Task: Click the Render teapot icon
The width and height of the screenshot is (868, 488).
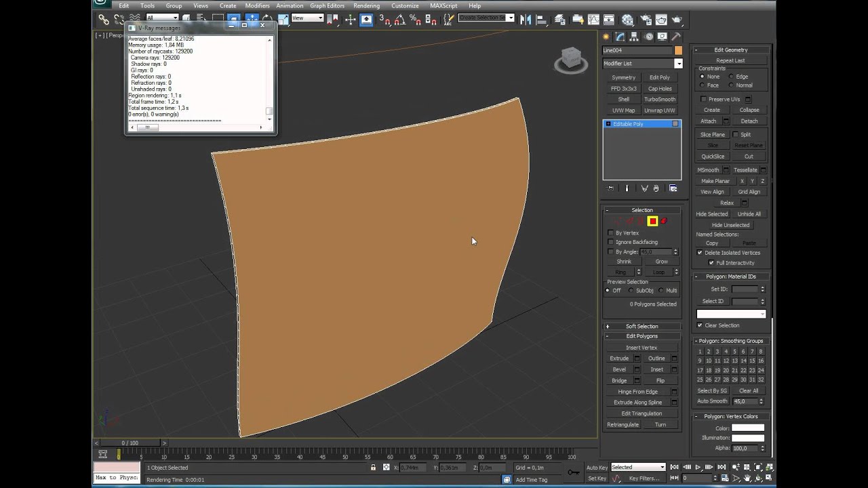Action: coord(677,19)
